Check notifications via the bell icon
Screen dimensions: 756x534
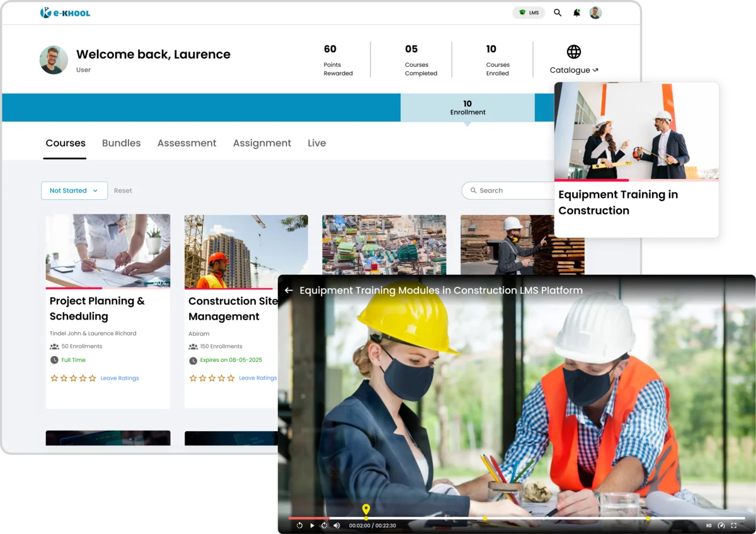[x=576, y=13]
